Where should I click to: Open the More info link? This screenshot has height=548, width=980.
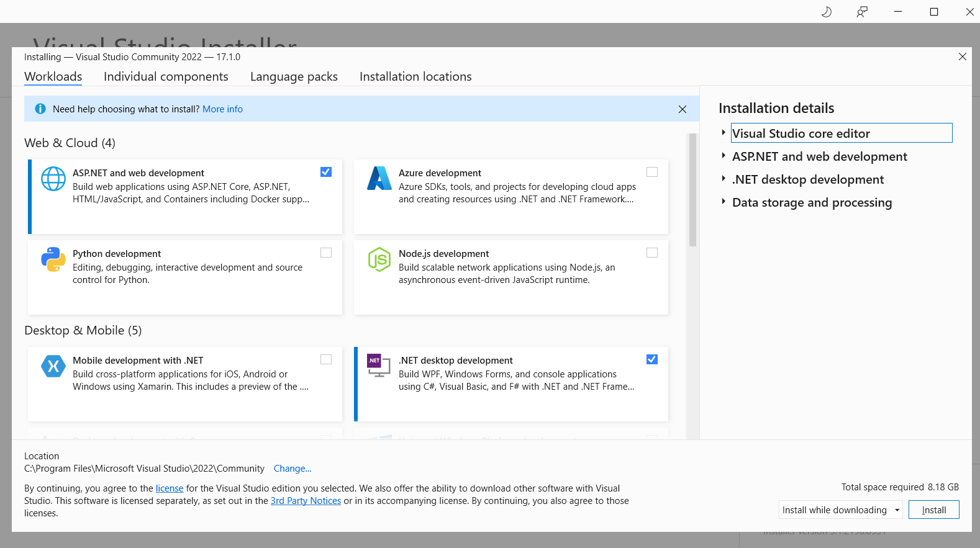tap(222, 109)
